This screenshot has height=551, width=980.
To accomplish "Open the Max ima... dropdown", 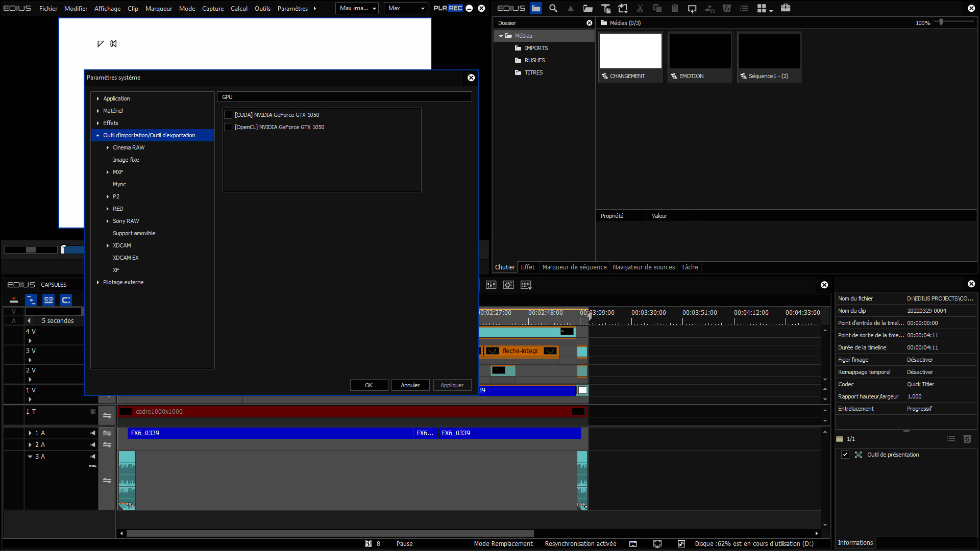I will point(357,8).
